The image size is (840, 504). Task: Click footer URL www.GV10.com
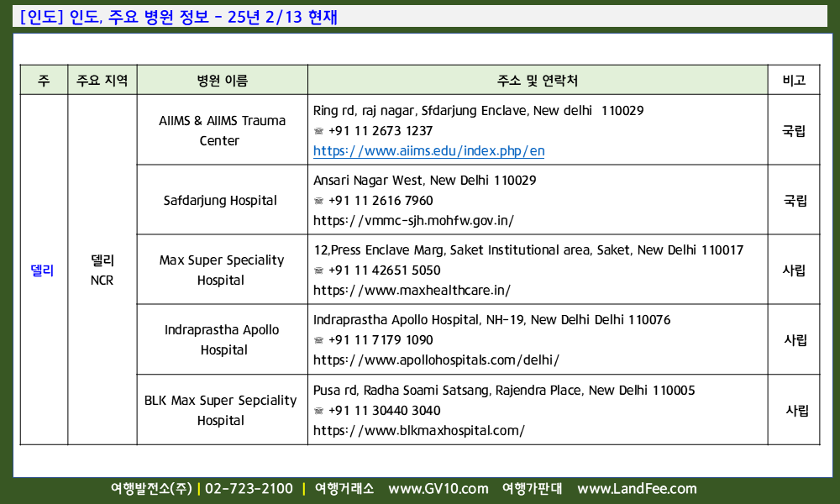pos(438,489)
